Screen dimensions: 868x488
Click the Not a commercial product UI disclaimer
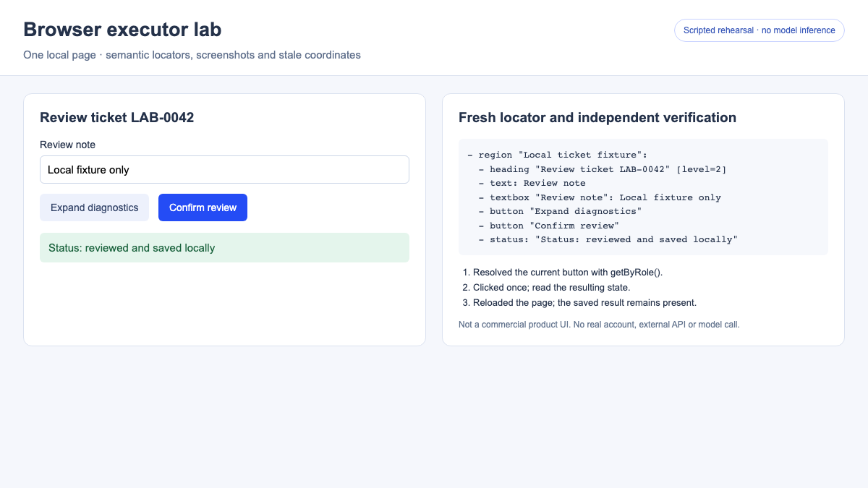pos(599,325)
